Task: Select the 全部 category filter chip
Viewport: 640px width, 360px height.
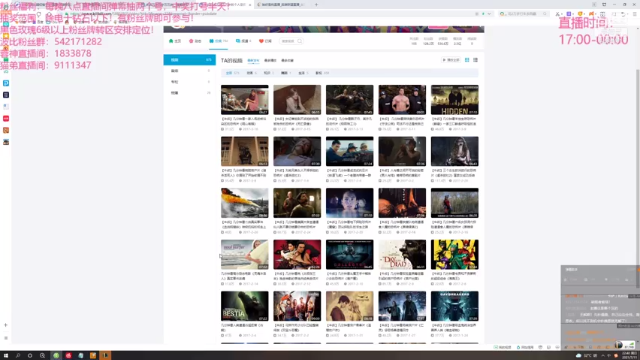Action: (232, 73)
